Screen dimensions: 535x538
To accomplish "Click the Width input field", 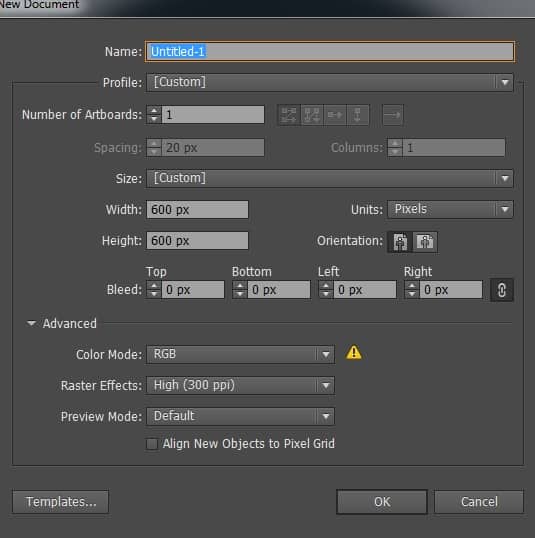I will pyautogui.click(x=197, y=210).
